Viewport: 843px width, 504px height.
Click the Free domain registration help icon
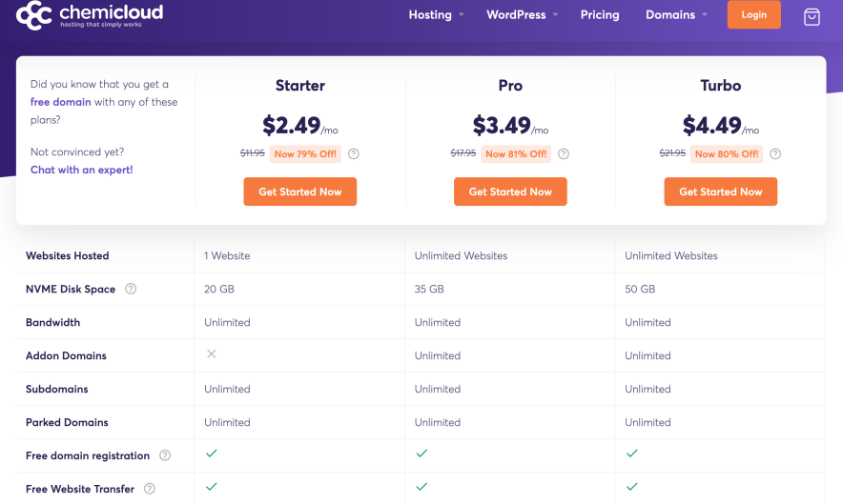click(x=165, y=455)
